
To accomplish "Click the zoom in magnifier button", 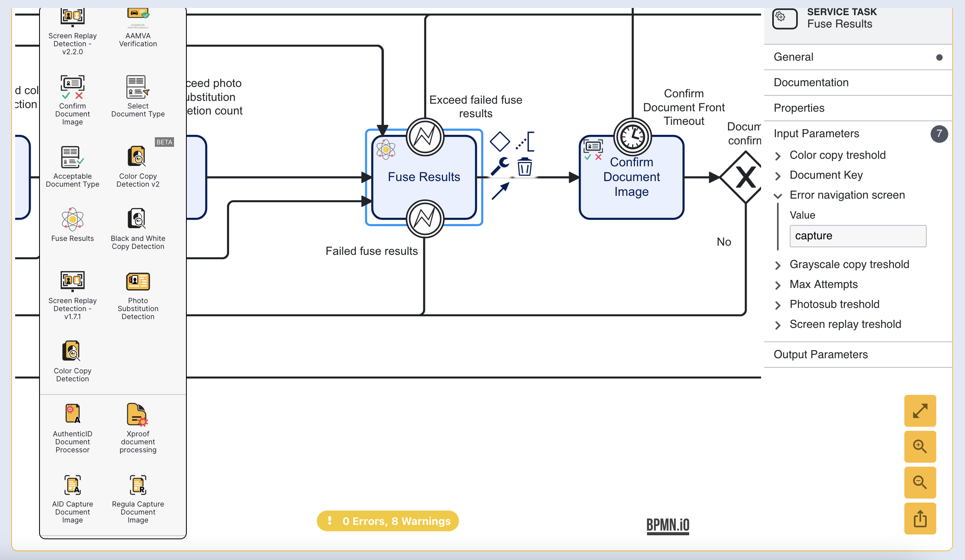I will pyautogui.click(x=920, y=446).
